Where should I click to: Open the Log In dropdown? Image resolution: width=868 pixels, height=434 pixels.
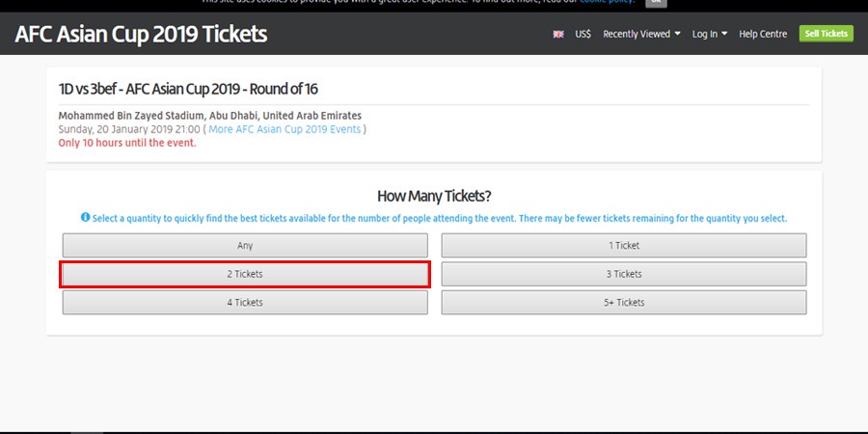click(710, 34)
